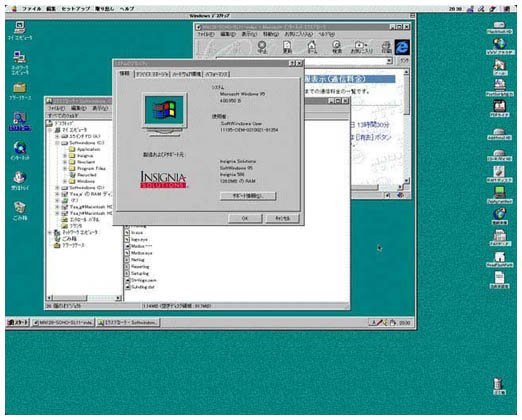Select the Recycled folder in tree
This screenshot has height=420, width=522.
point(83,175)
